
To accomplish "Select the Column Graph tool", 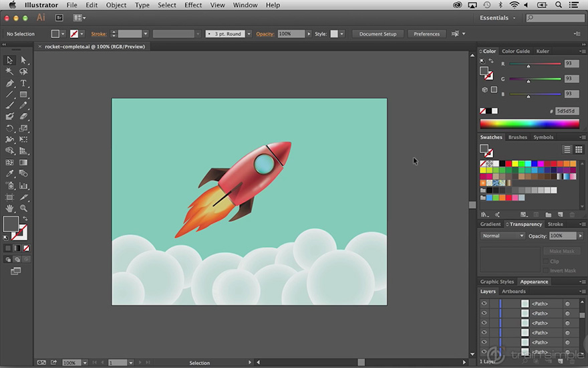I will point(23,185).
